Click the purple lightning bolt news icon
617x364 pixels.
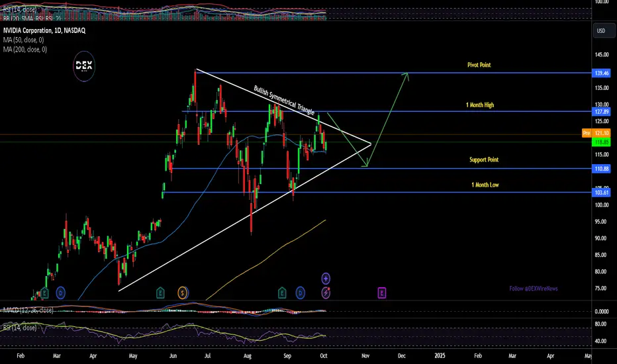tap(326, 293)
